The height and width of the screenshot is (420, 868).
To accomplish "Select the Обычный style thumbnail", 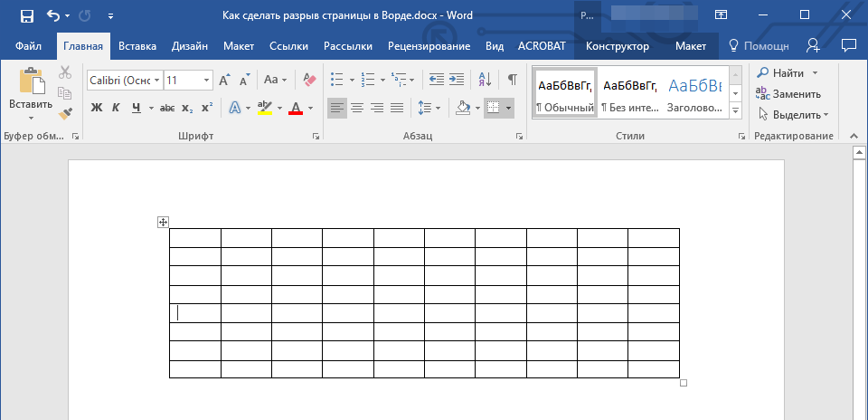I will [x=565, y=93].
